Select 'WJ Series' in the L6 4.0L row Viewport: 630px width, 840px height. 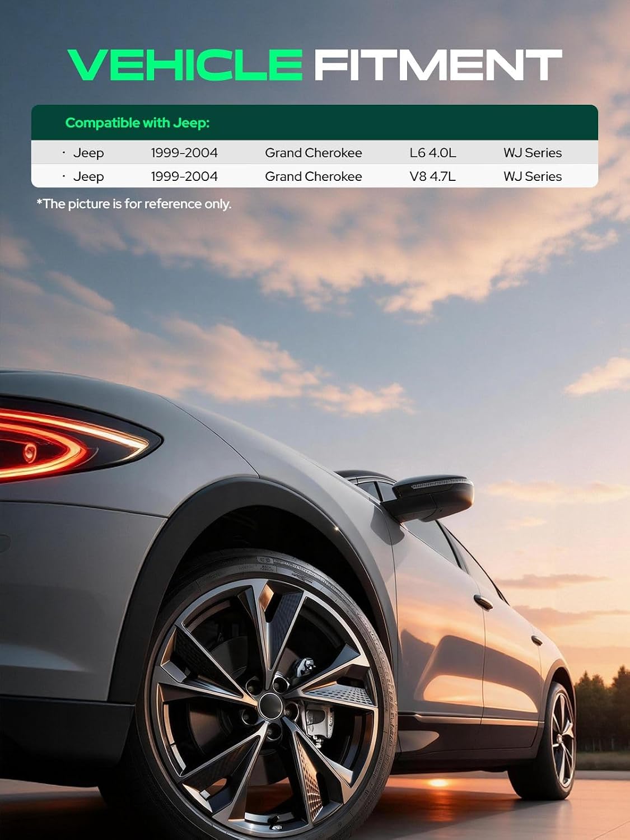(533, 153)
